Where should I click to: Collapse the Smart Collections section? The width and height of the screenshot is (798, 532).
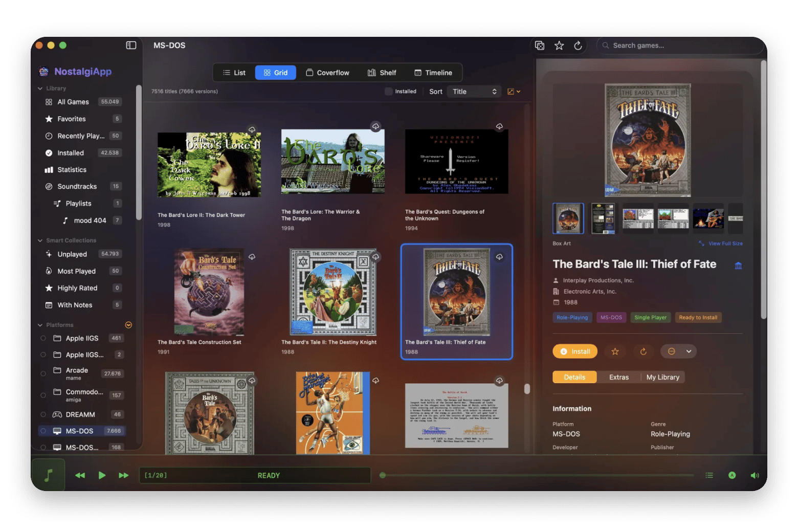click(40, 240)
